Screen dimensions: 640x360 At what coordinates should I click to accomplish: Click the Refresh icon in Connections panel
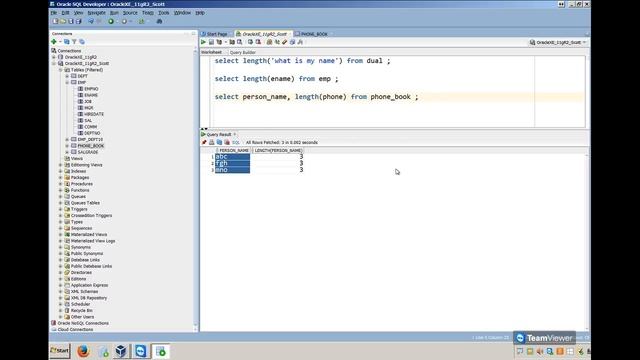[x=67, y=42]
